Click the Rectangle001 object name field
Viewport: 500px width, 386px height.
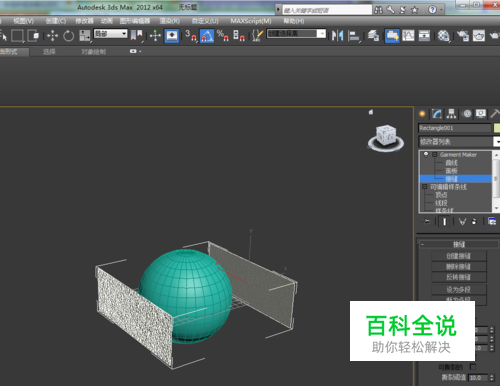(455, 128)
